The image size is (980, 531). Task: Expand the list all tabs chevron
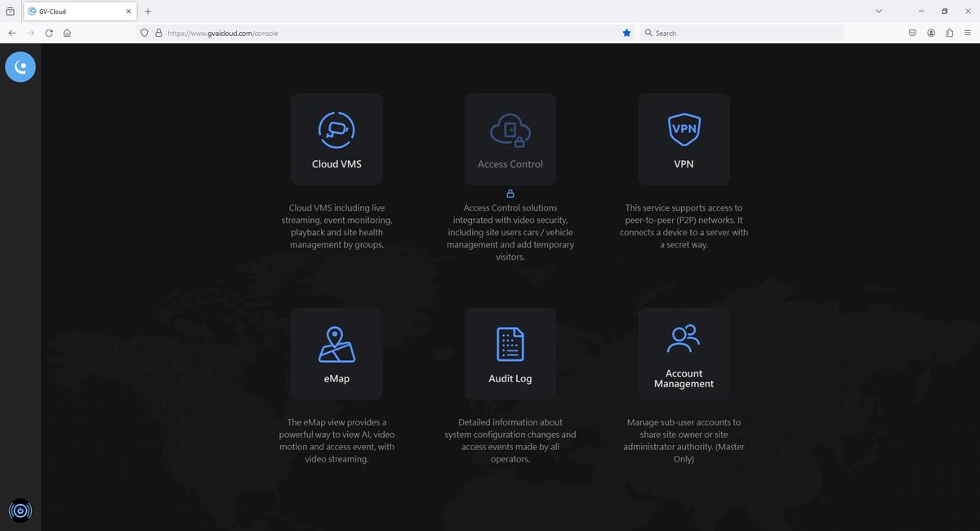coord(879,11)
